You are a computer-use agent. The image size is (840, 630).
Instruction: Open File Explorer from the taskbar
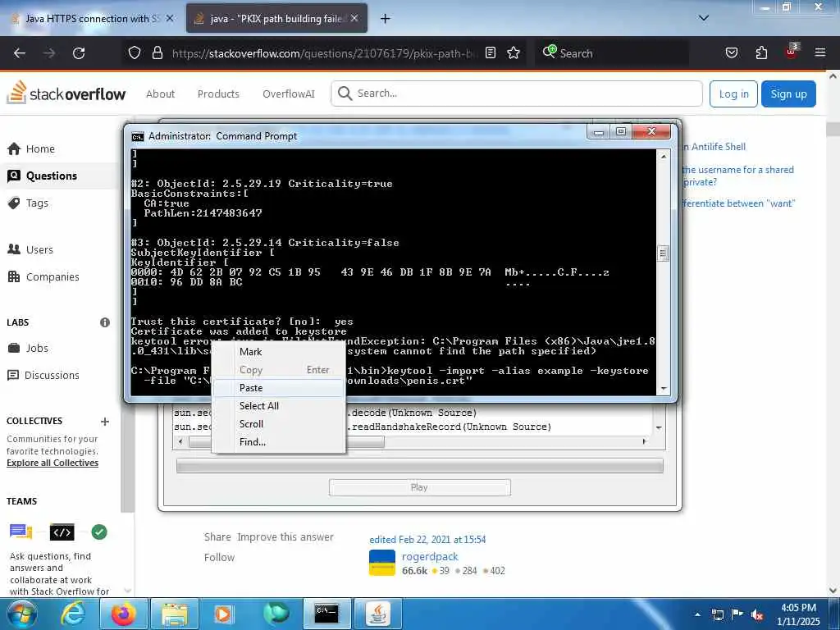point(175,614)
